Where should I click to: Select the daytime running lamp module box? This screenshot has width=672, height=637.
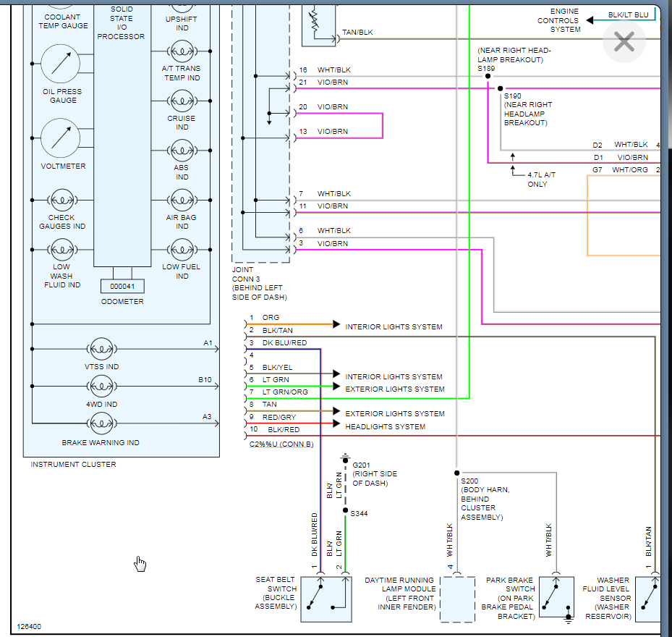click(457, 599)
